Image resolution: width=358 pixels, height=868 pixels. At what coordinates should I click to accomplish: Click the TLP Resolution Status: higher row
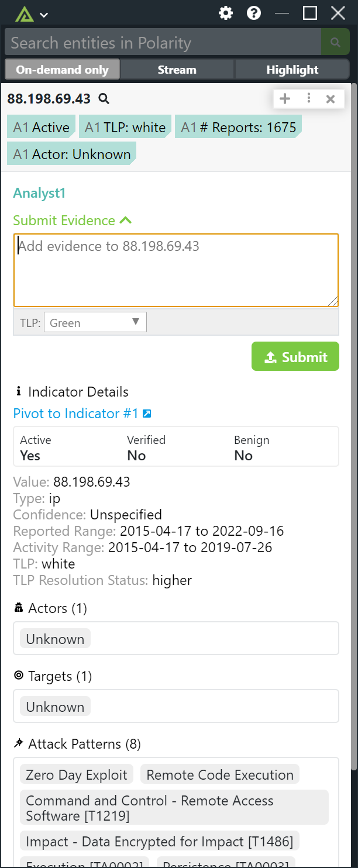[x=102, y=580]
